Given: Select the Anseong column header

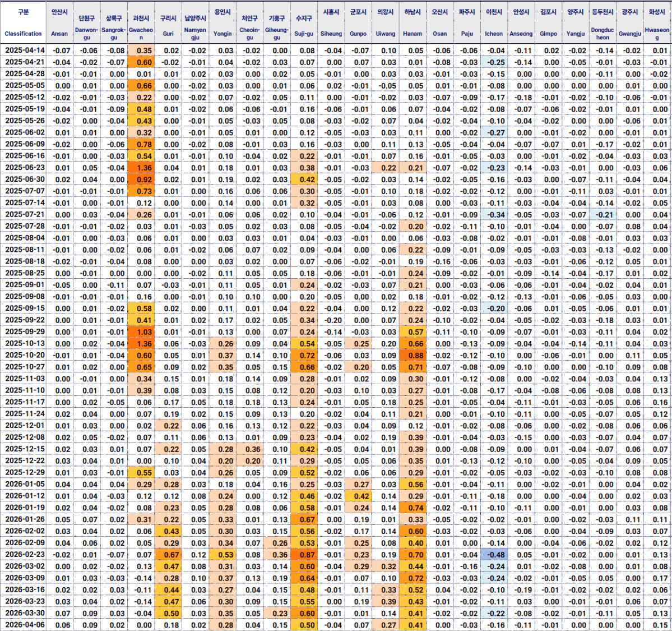Looking at the screenshot, I should pyautogui.click(x=521, y=22).
